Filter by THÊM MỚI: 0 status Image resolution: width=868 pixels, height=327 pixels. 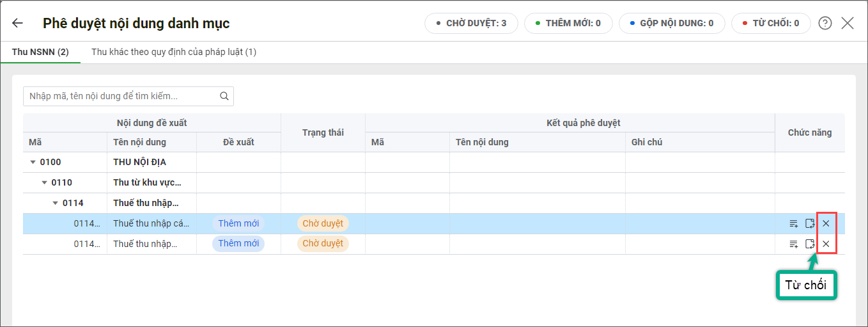point(568,23)
